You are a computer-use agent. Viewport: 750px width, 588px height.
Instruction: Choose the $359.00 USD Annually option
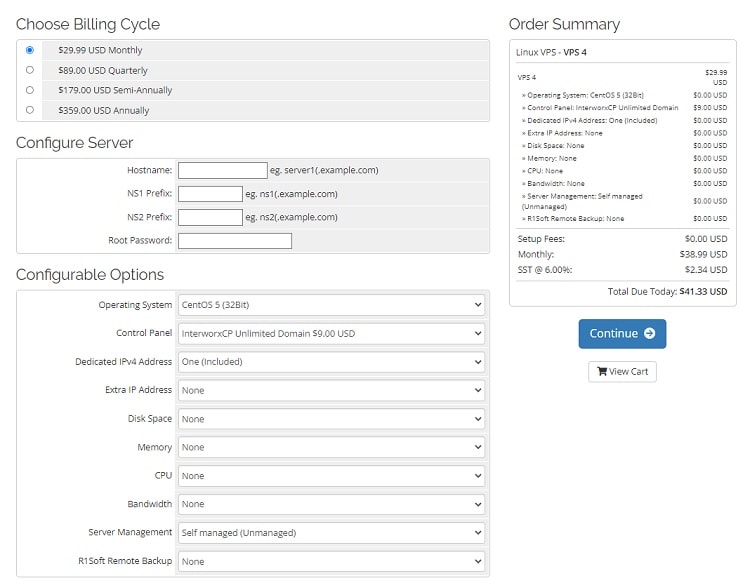[x=30, y=110]
